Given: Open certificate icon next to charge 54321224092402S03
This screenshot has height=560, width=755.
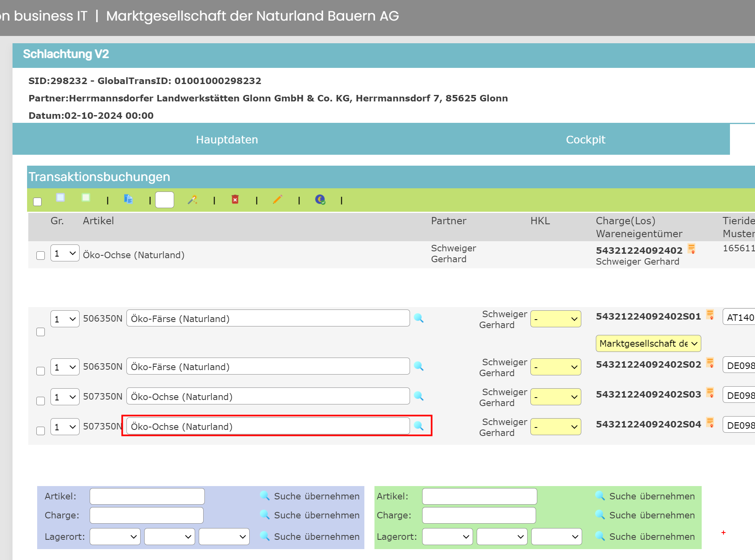Looking at the screenshot, I should (710, 392).
